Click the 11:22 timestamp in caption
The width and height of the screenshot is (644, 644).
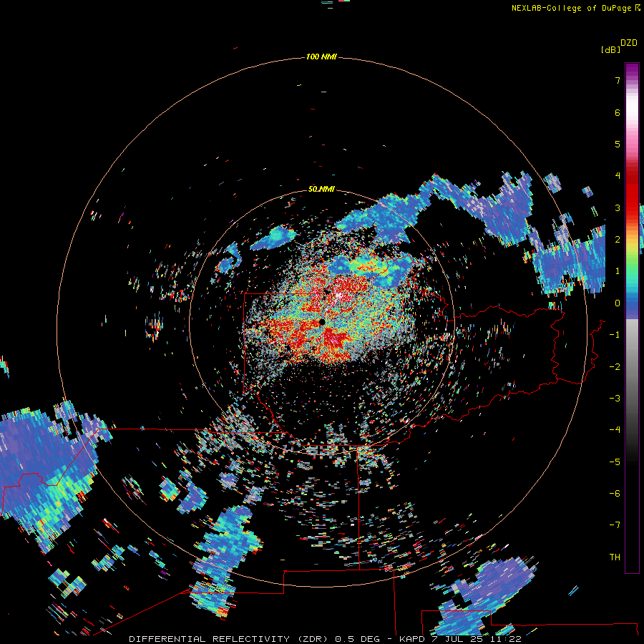click(x=507, y=639)
